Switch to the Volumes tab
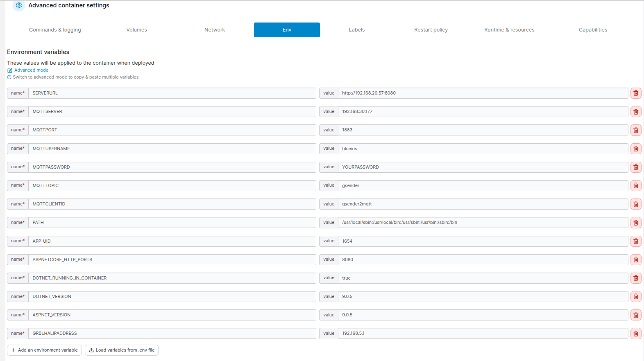The height and width of the screenshot is (361, 644). coord(136,30)
